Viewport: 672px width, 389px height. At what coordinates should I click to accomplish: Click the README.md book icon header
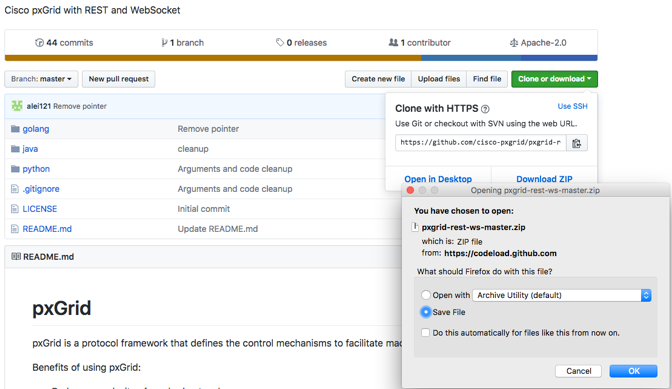click(x=16, y=256)
